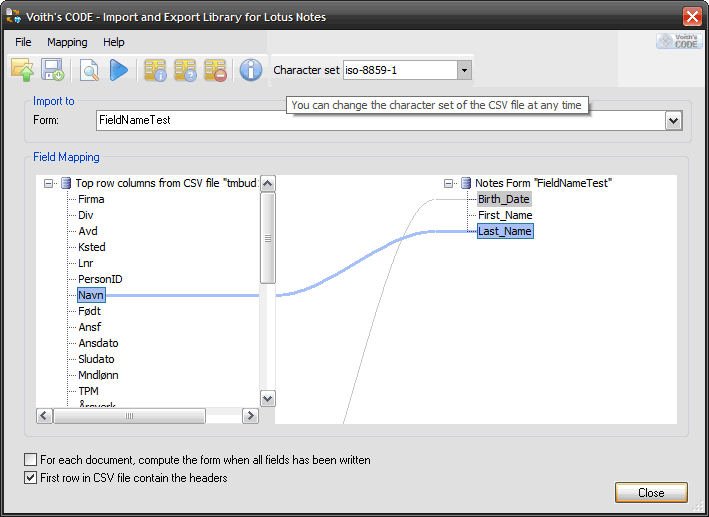Click the Voith's CODE logo
The height and width of the screenshot is (517, 709).
point(680,41)
